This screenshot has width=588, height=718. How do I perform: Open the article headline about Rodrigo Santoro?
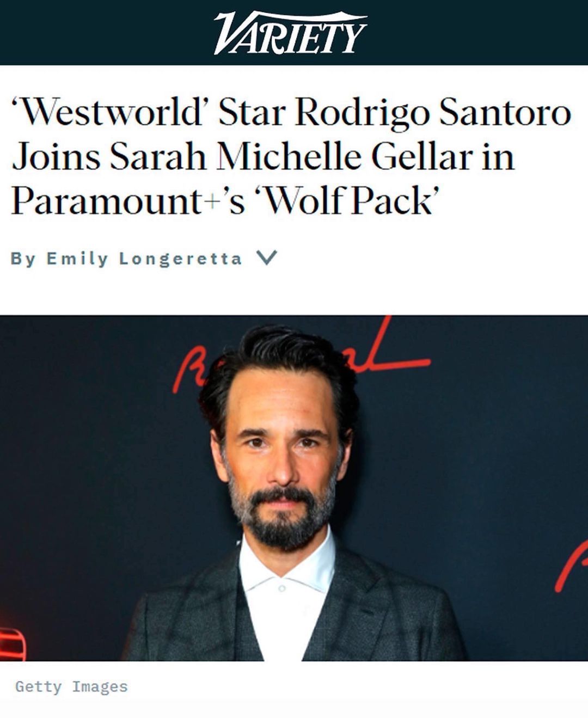click(x=291, y=157)
